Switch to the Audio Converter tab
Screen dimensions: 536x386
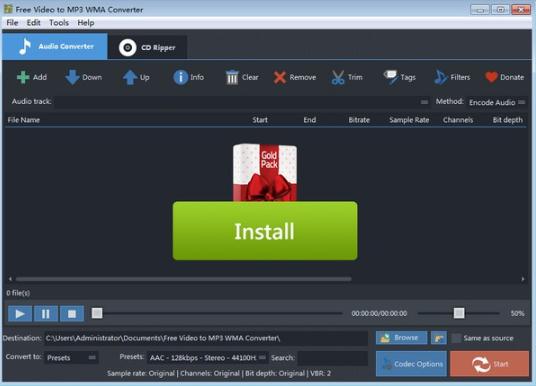pos(55,46)
